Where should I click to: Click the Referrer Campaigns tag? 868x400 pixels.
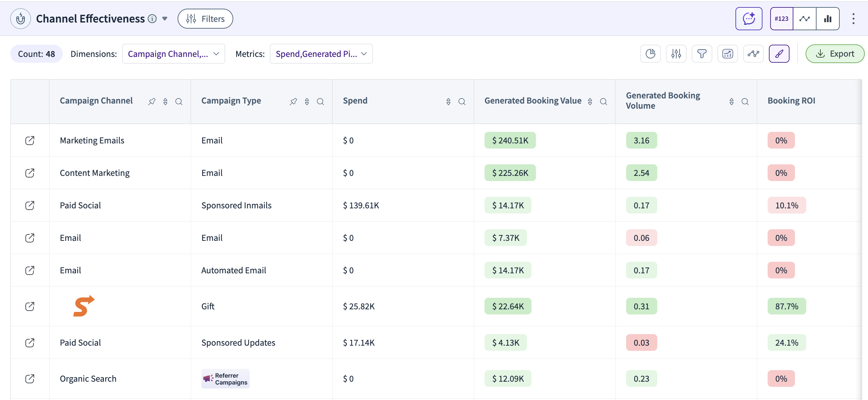(225, 378)
